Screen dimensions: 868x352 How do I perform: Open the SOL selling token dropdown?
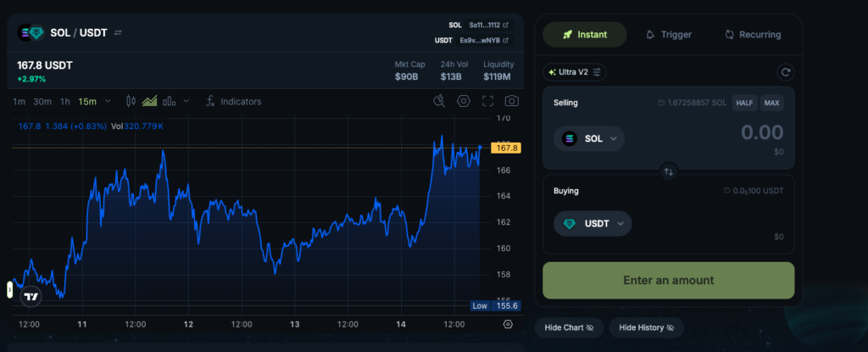click(589, 138)
